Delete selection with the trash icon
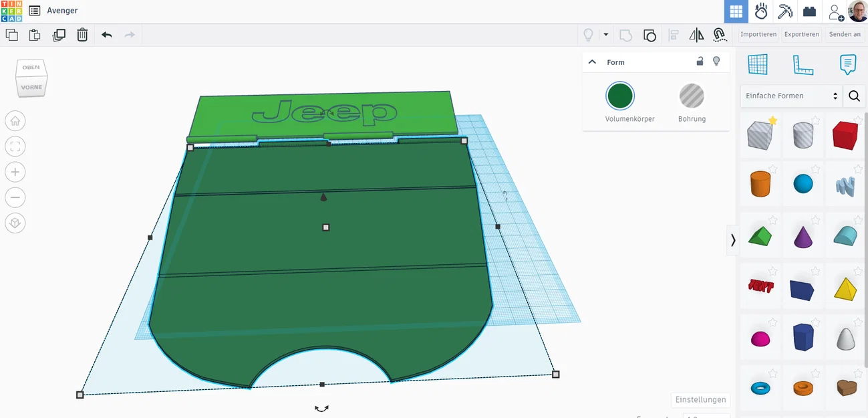This screenshot has height=418, width=868. (82, 35)
